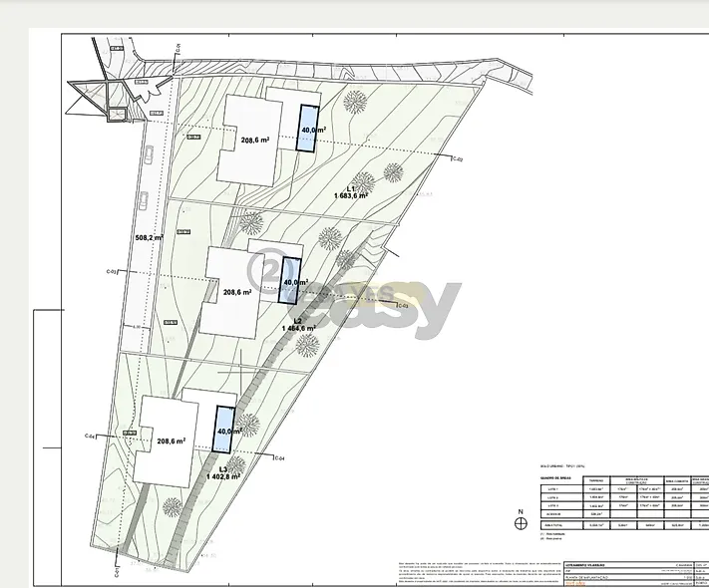Click the right-hand C-04 section marker
709x588 pixels.
tap(280, 458)
